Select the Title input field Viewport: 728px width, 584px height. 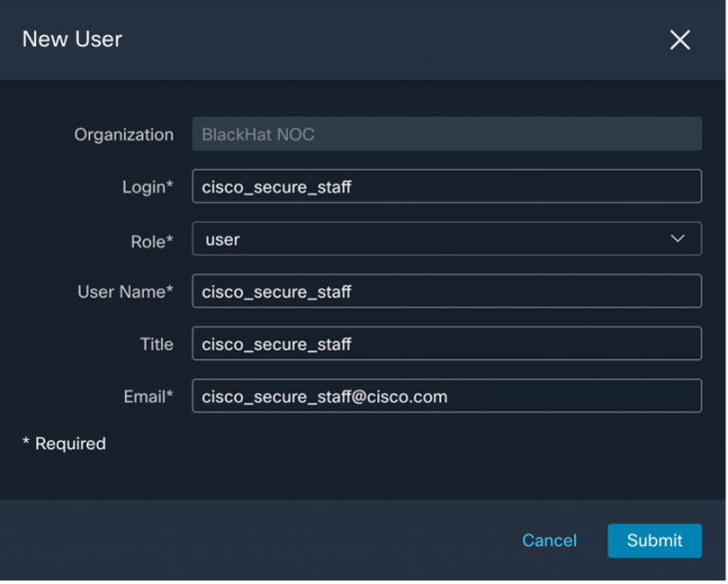(446, 344)
